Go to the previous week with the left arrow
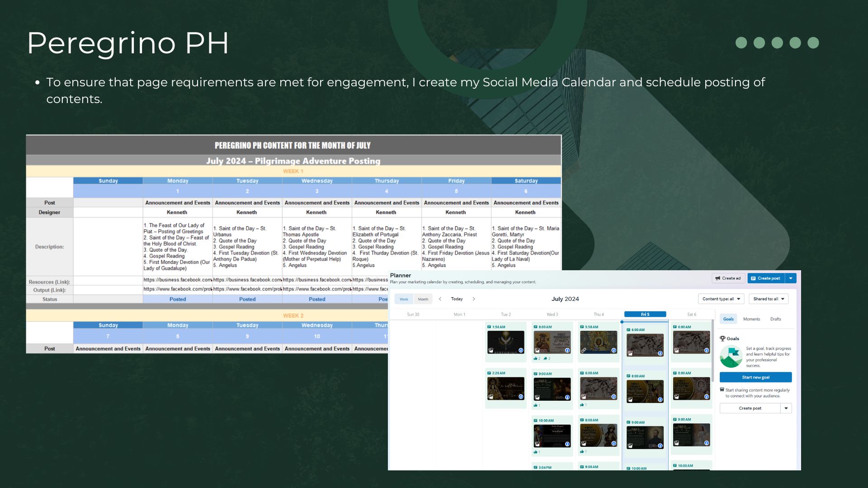The height and width of the screenshot is (488, 868). pos(440,299)
